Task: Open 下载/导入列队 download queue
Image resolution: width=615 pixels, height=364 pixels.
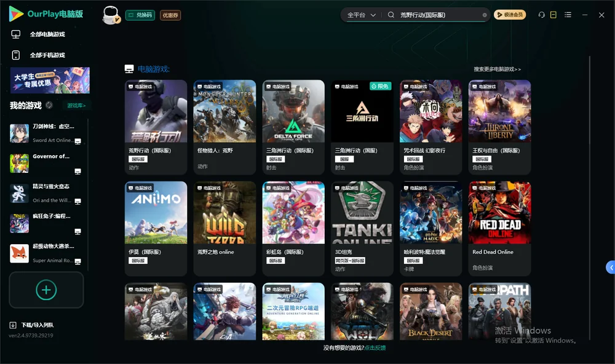Action: 32,325
